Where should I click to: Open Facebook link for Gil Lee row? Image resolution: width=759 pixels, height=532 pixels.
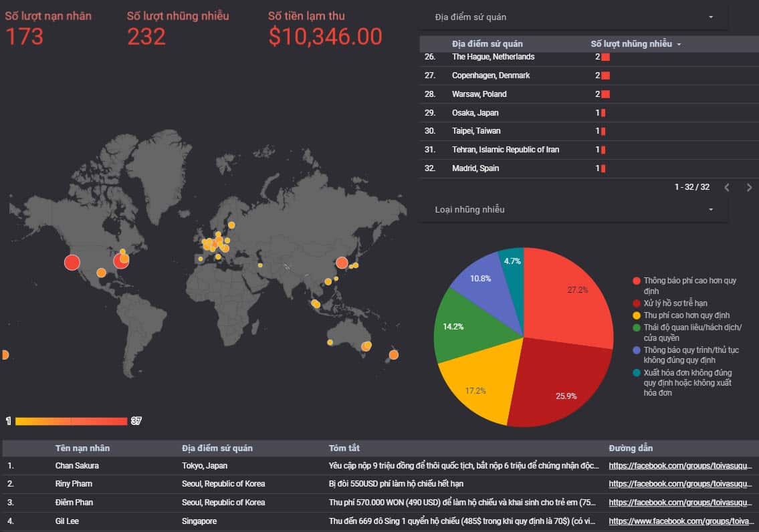click(x=680, y=521)
